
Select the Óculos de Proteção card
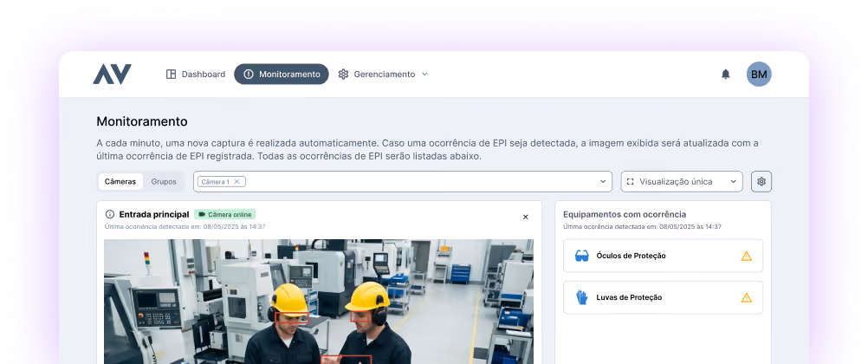pos(663,256)
